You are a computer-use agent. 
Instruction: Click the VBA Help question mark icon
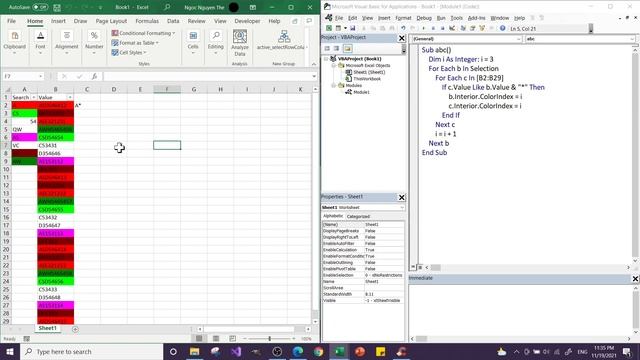point(502,28)
